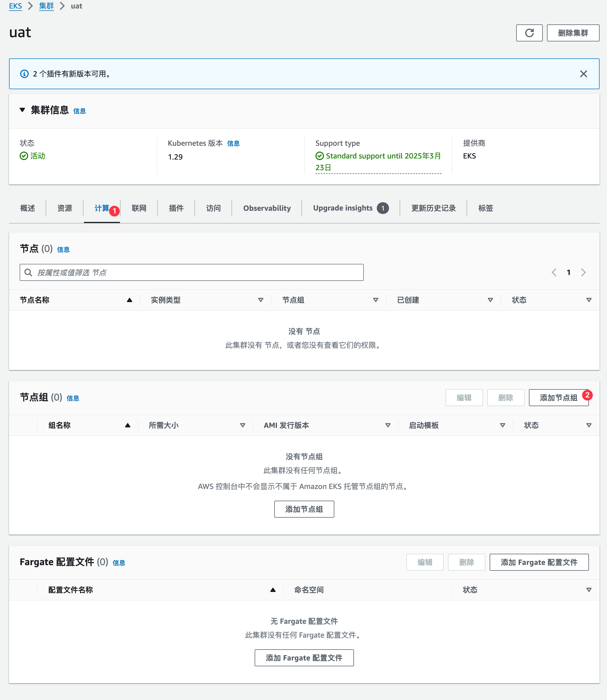Viewport: 607px width, 700px height.
Task: Sort nodes table by 实例类型 arrow
Action: pyautogui.click(x=260, y=300)
